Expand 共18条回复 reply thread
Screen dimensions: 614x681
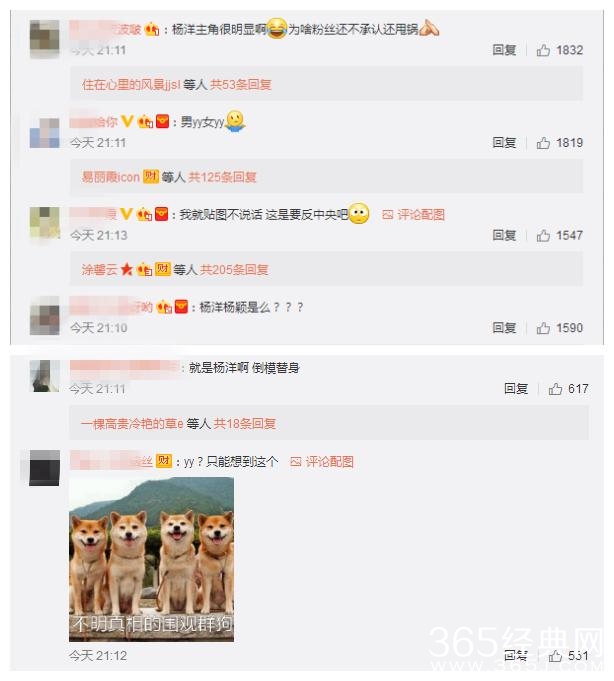[244, 423]
